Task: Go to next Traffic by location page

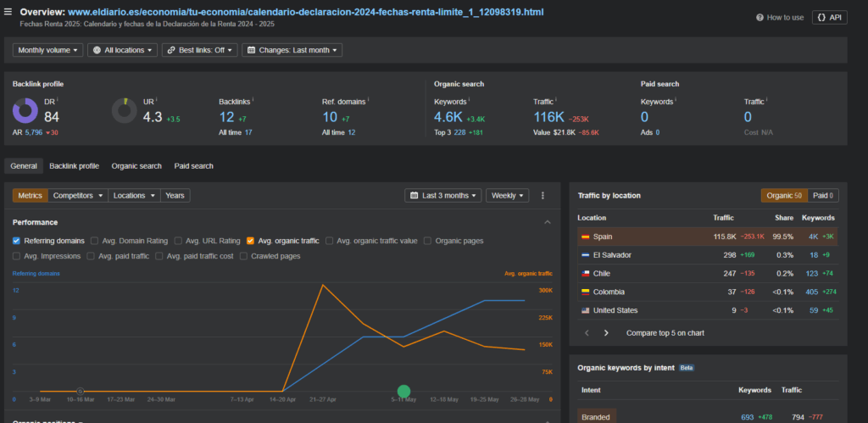Action: (x=606, y=333)
